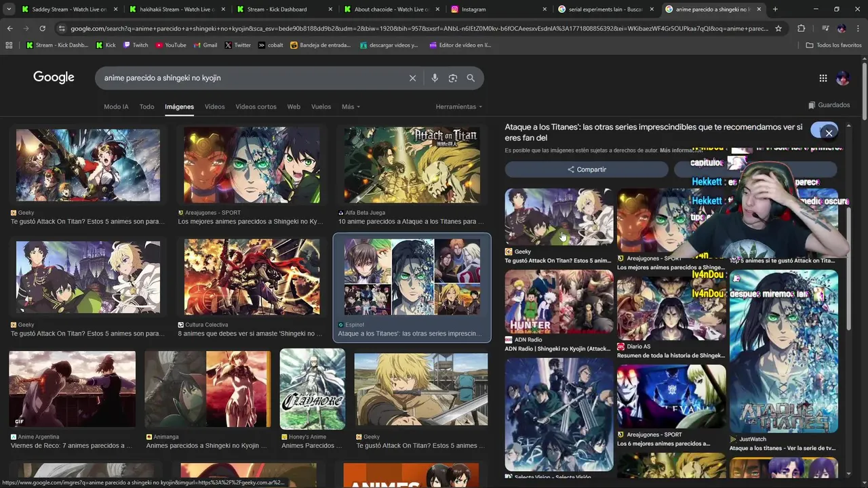The height and width of the screenshot is (488, 868).
Task: Open Editor de video bookmark
Action: click(x=460, y=45)
